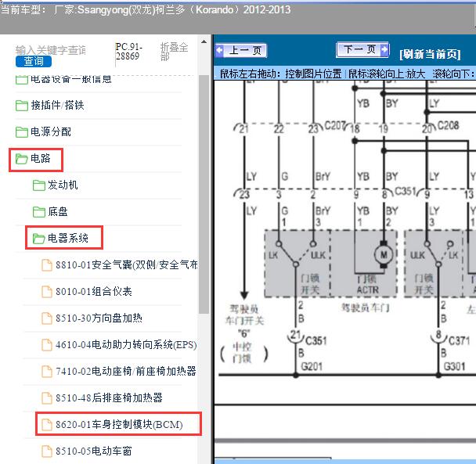Click the G201 ground label in diagram
The width and height of the screenshot is (476, 464).
(x=312, y=366)
